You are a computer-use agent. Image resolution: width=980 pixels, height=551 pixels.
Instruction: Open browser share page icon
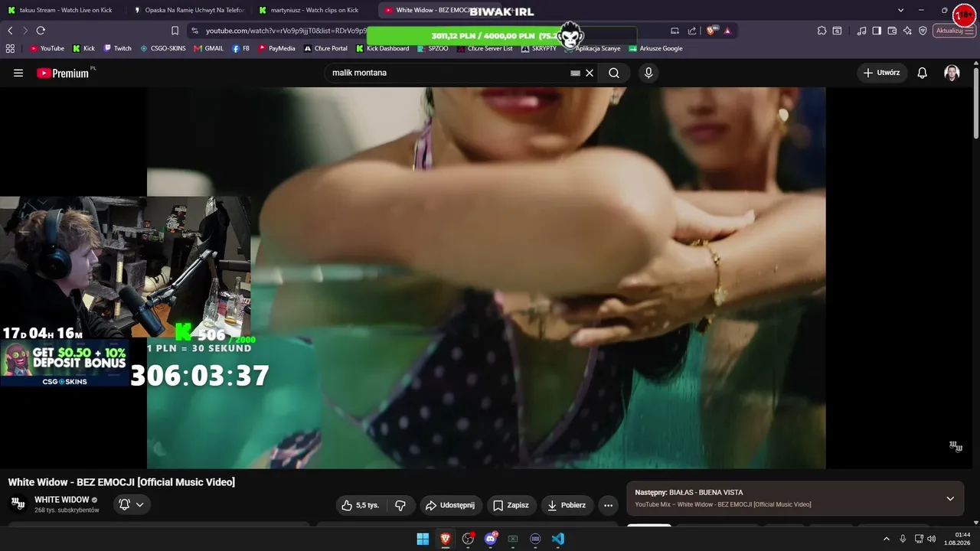692,31
